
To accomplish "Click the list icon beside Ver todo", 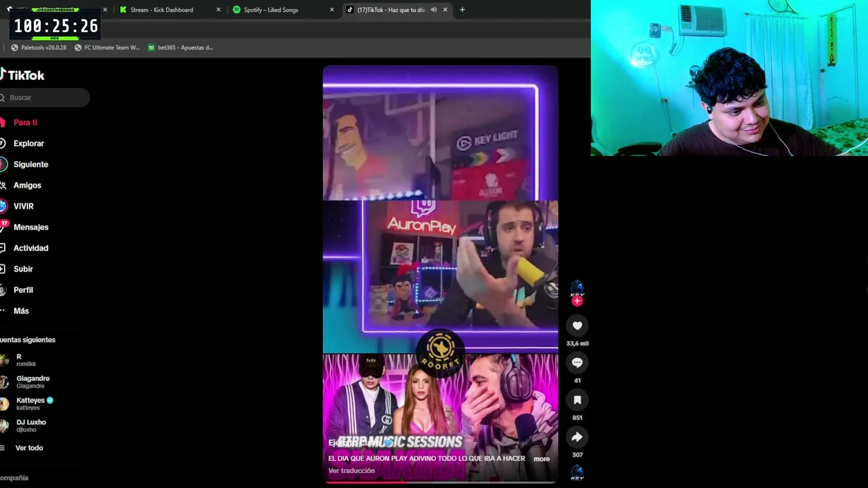I will click(3, 448).
